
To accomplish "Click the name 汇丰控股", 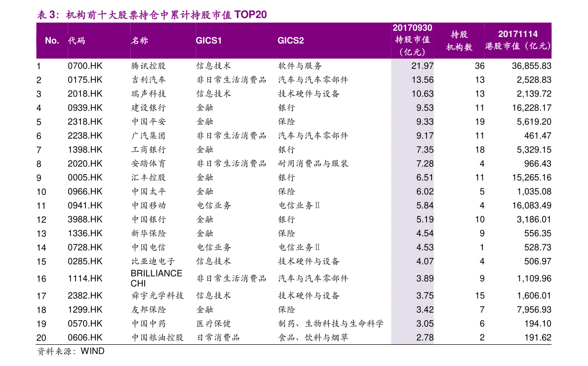I will tap(149, 178).
